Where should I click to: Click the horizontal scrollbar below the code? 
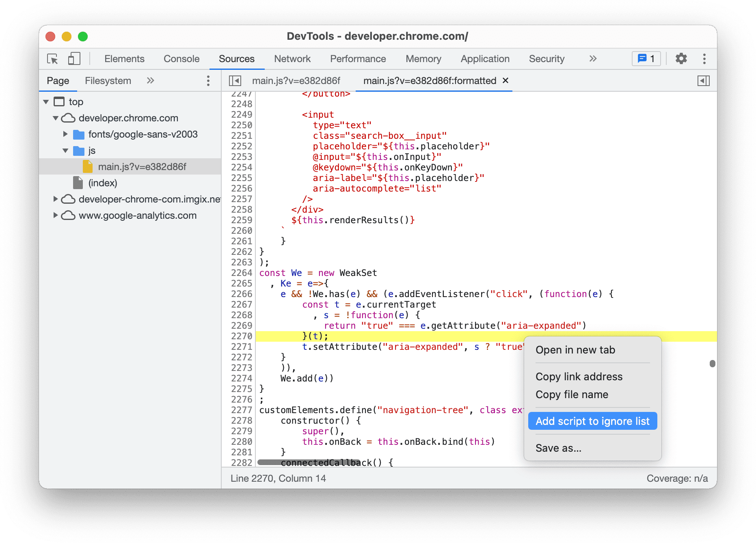[309, 462]
